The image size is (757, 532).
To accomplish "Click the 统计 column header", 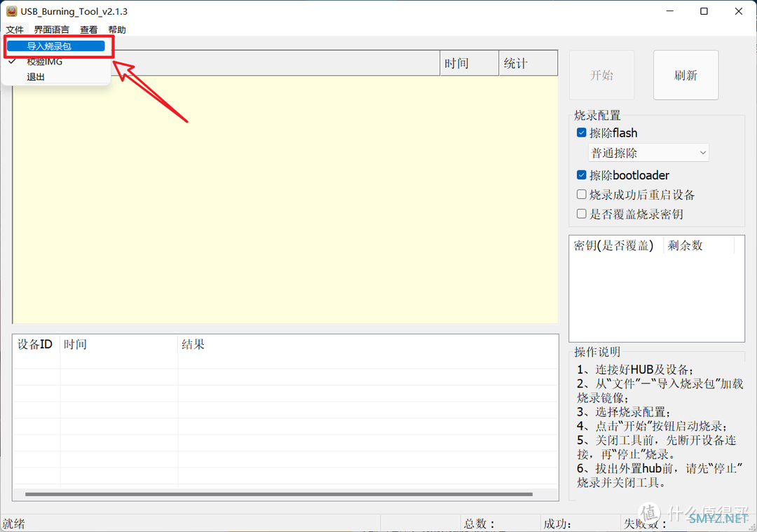I will 528,63.
